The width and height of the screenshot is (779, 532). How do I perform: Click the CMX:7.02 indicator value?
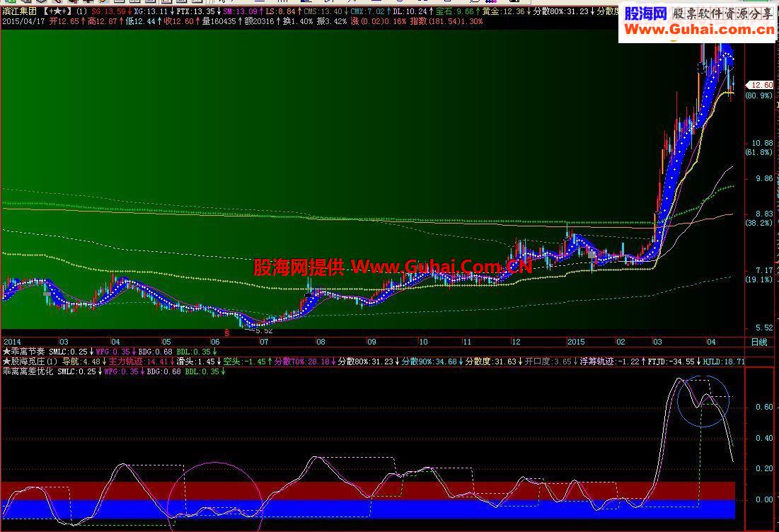(x=368, y=11)
